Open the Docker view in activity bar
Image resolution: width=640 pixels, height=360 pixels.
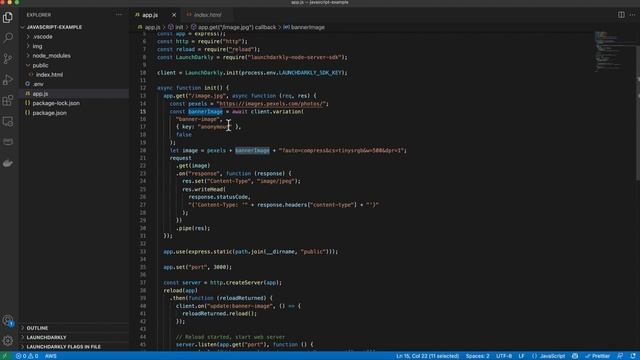point(8,163)
